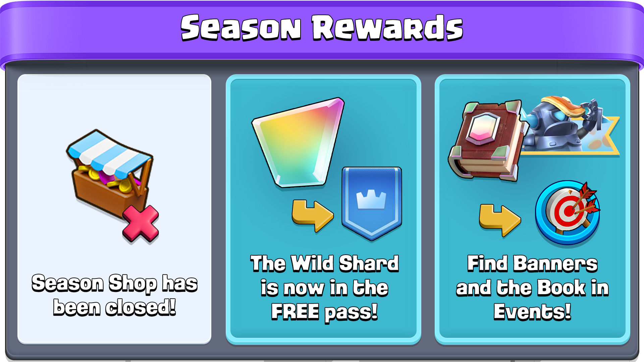Select the Wild Shard free pass card
This screenshot has width=644, height=362.
click(x=323, y=209)
